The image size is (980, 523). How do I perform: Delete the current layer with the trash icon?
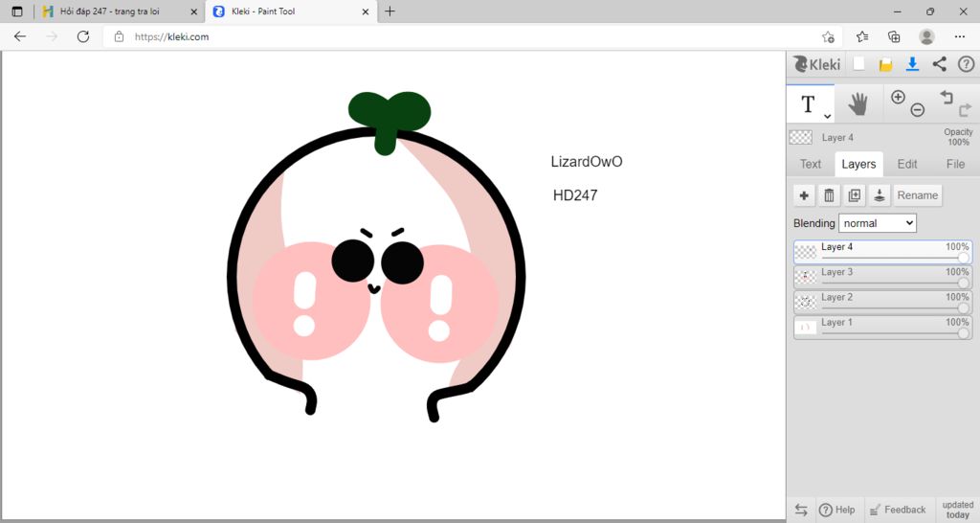(x=829, y=195)
